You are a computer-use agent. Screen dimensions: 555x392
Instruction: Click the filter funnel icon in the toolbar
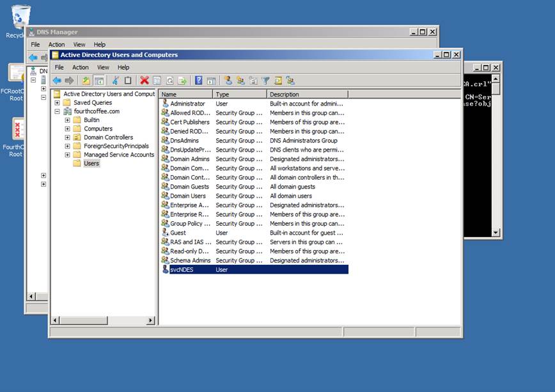tap(265, 81)
